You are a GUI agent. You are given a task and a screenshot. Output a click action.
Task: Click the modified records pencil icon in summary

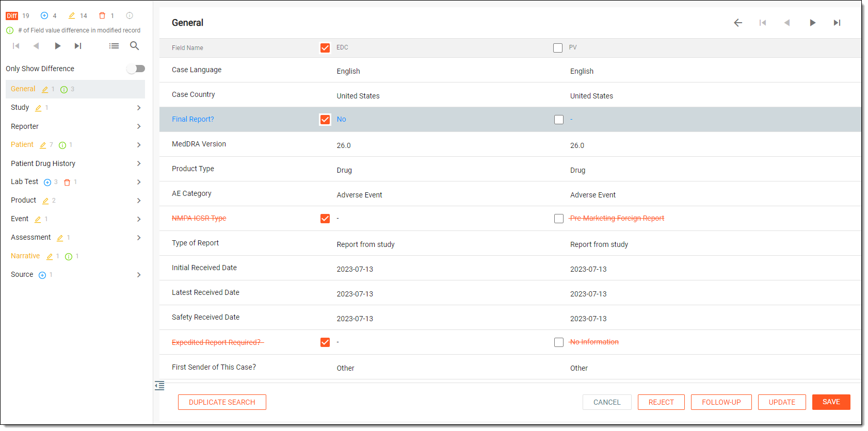72,15
